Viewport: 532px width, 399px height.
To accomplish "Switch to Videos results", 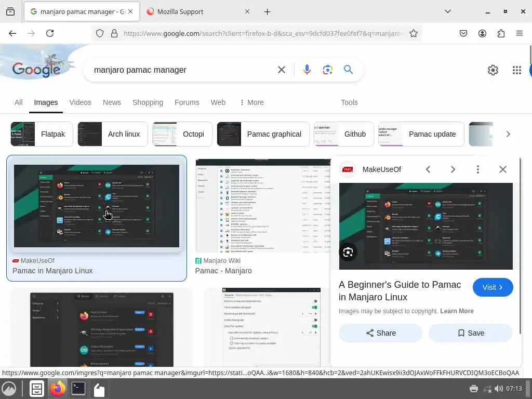I will coord(80,102).
